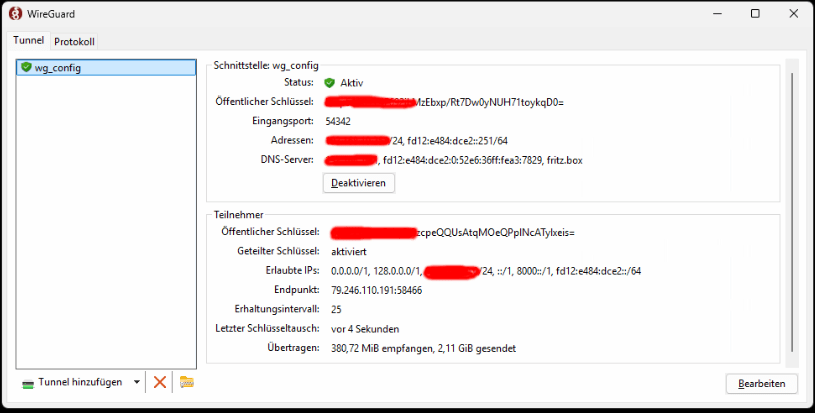Minimize the WireGuard window
The height and width of the screenshot is (413, 815).
(x=718, y=14)
